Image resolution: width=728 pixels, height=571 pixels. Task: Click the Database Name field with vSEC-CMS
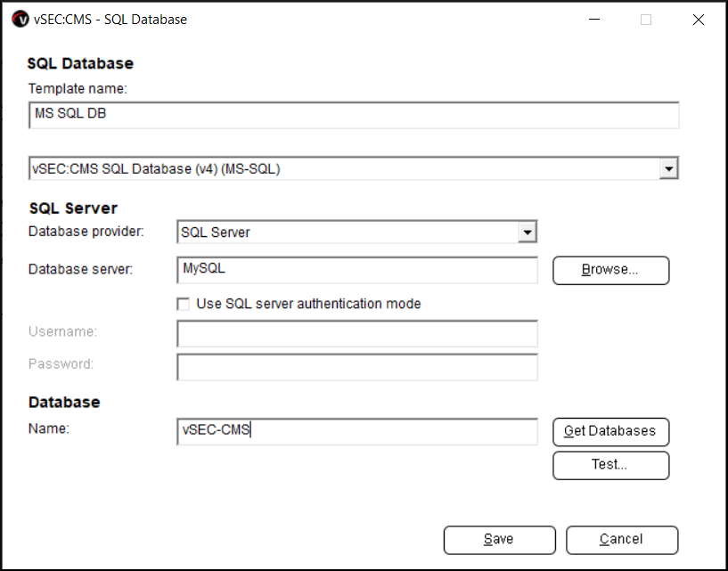click(x=357, y=432)
